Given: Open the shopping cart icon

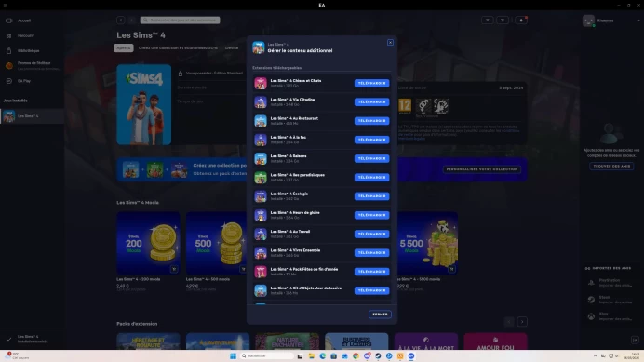Looking at the screenshot, I should coord(503,20).
